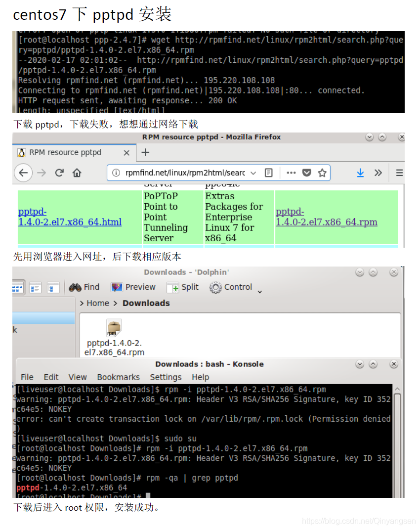Select pptpd rpm package file icon
Image resolution: width=420 pixels, height=530 pixels.
[x=114, y=328]
